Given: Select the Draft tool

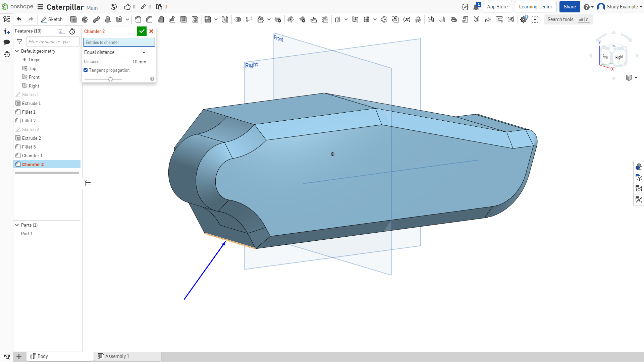Looking at the screenshot, I should (x=161, y=19).
